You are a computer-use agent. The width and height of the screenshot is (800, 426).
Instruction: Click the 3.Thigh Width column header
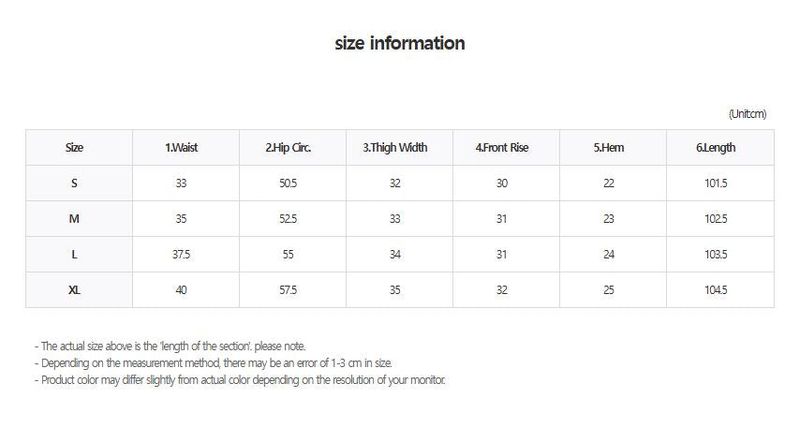(x=395, y=147)
